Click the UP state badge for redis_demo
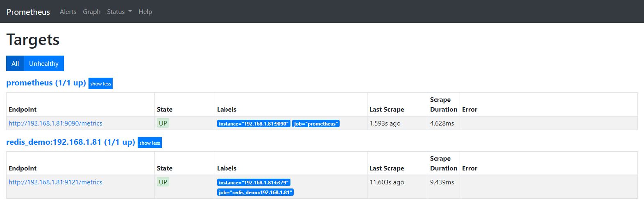644x213 pixels. (163, 182)
